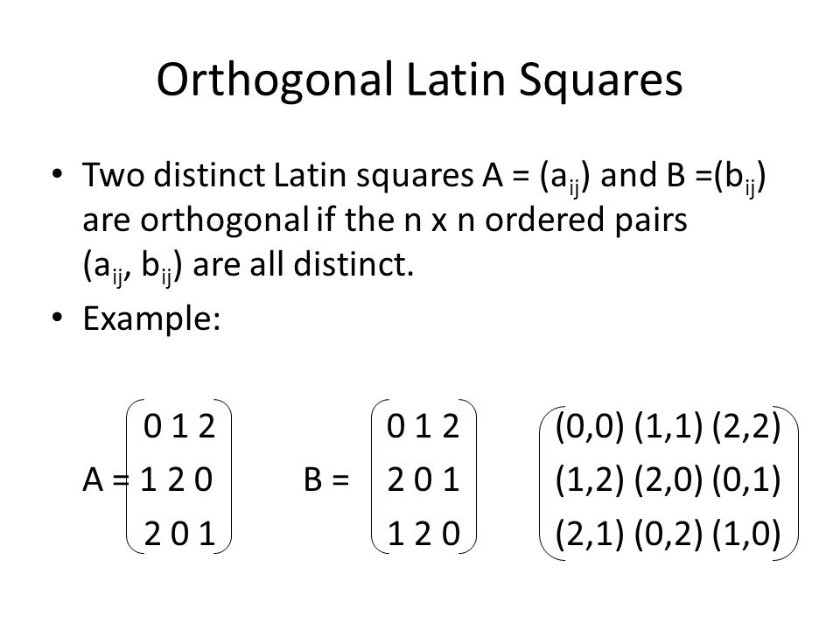Click the top row '0 1 2' of matrix B
The width and height of the screenshot is (840, 630).
click(423, 426)
